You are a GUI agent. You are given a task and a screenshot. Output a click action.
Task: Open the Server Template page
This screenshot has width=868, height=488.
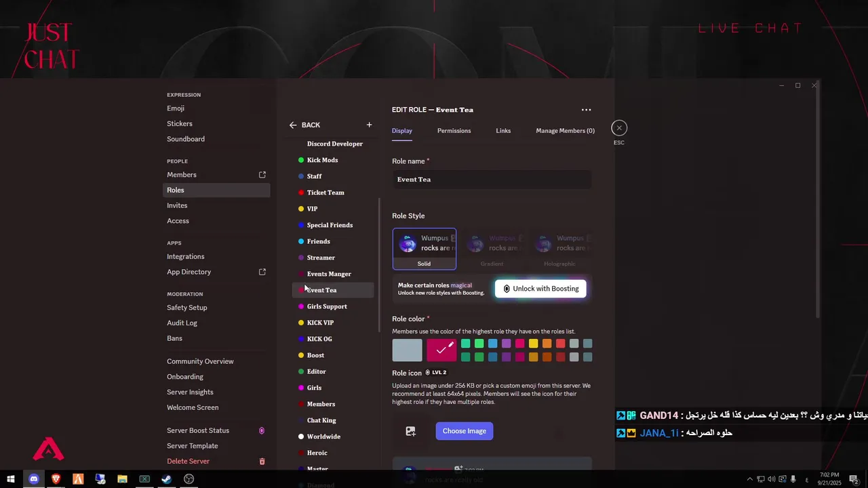(216, 446)
